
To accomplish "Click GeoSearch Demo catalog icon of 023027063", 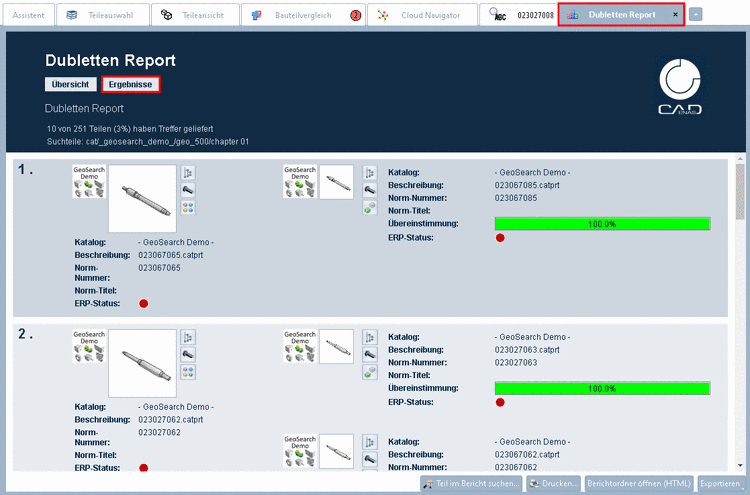I will (x=300, y=346).
